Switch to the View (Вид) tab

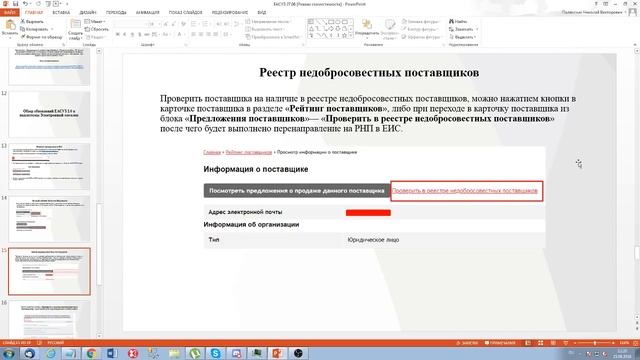pyautogui.click(x=262, y=13)
